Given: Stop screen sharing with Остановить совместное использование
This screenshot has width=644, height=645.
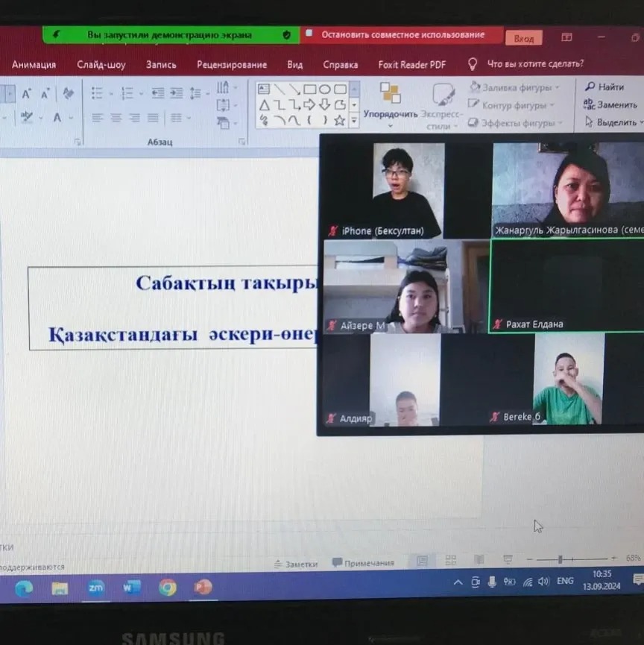Looking at the screenshot, I should coord(402,35).
